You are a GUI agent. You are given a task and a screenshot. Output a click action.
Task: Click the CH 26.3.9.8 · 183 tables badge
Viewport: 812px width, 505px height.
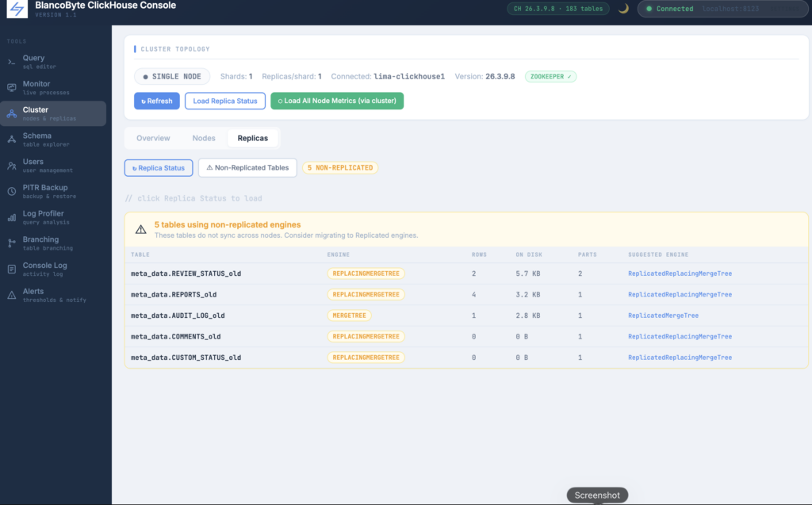pos(558,9)
